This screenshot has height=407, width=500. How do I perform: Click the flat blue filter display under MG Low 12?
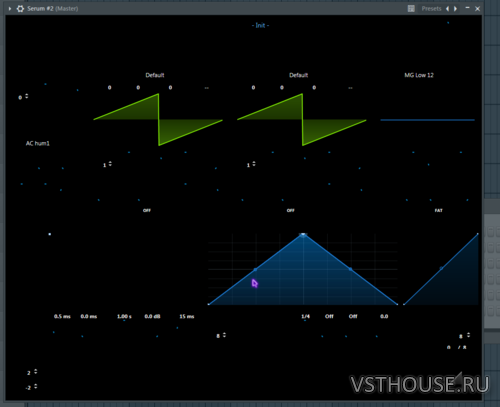tap(427, 120)
